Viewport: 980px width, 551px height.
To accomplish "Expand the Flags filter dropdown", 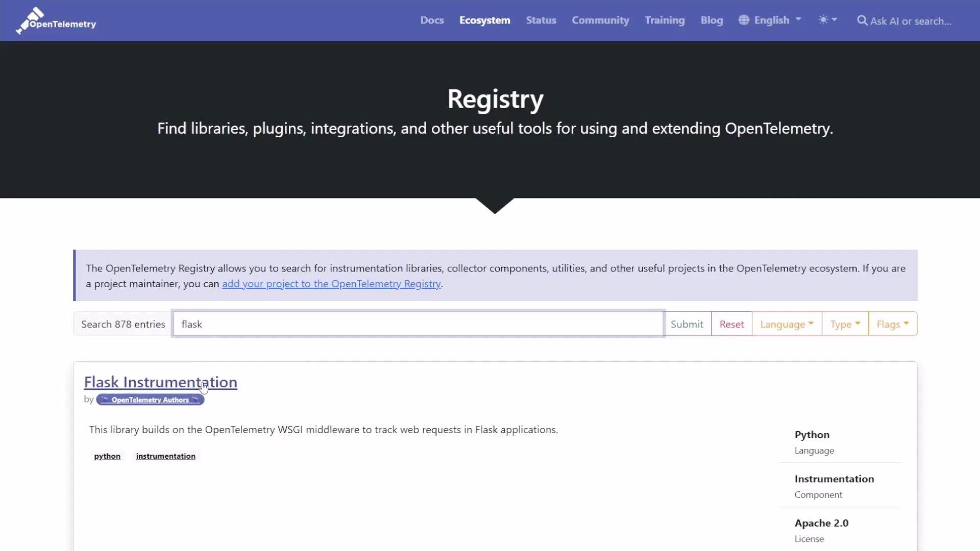I will [893, 324].
